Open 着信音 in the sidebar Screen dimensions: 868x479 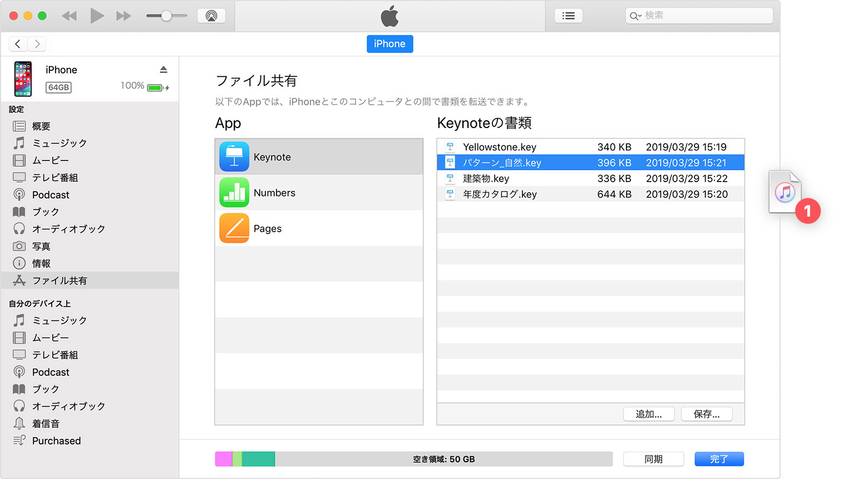click(x=90, y=423)
